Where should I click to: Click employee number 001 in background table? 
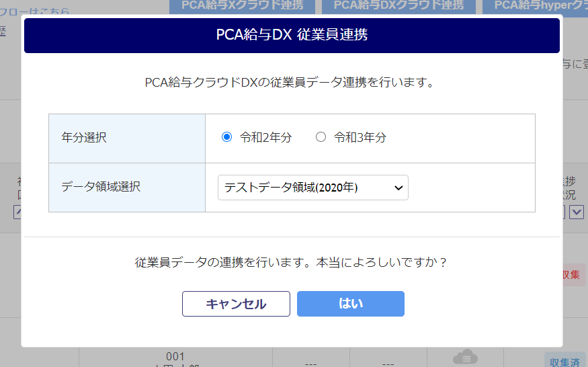pyautogui.click(x=175, y=356)
